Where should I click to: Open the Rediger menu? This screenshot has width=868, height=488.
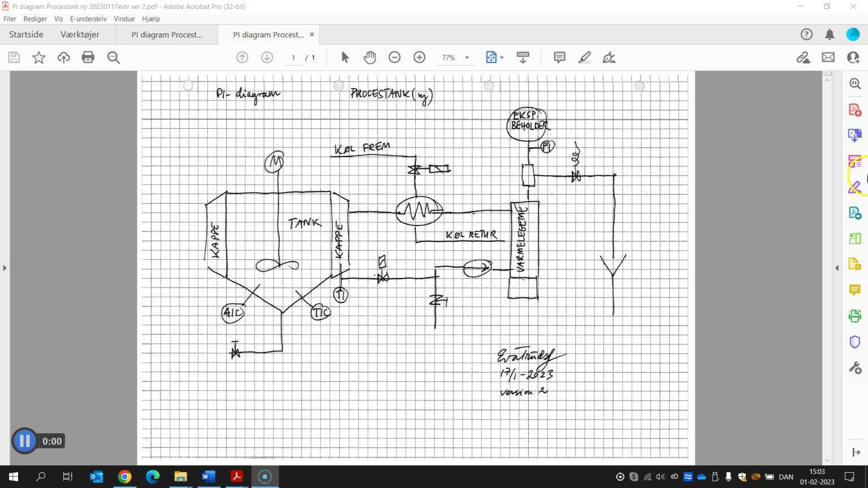pos(35,19)
